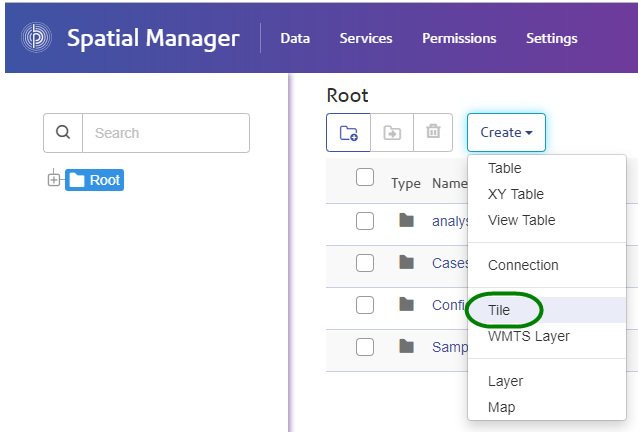Open the Settings navigation link
This screenshot has height=432, width=638.
point(551,38)
